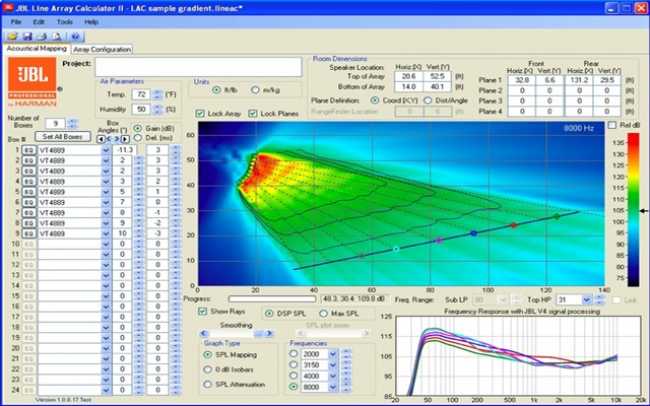Open the Tools menu
The width and height of the screenshot is (650, 406).
point(64,21)
